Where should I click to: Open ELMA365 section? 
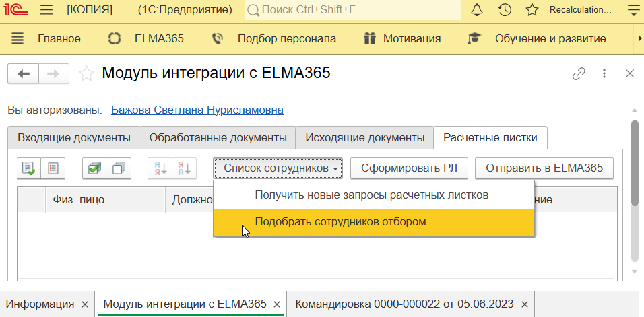pyautogui.click(x=160, y=39)
